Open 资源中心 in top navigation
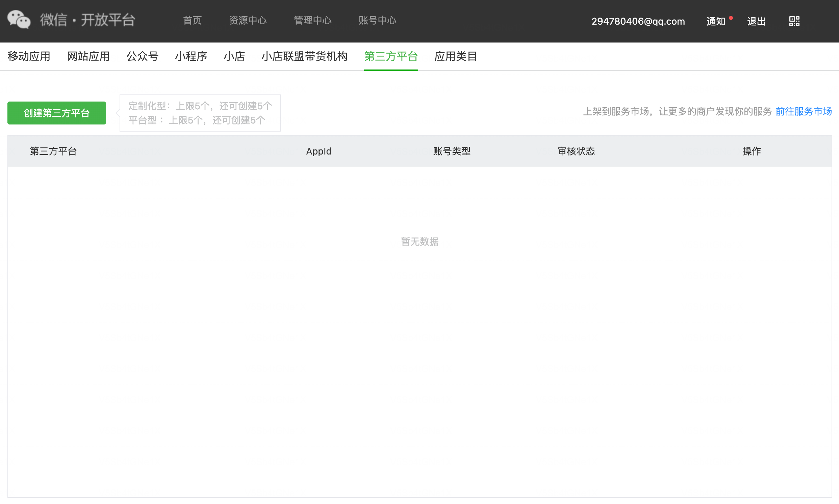 [248, 20]
